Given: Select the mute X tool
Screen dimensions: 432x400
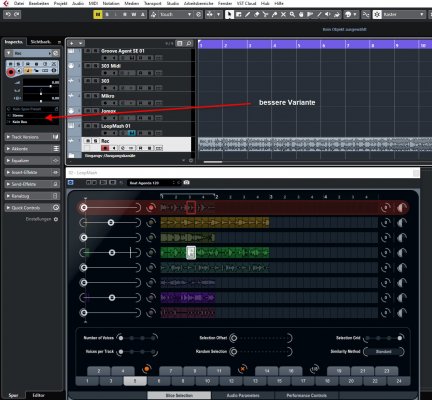Looking at the screenshot, I should 283,14.
